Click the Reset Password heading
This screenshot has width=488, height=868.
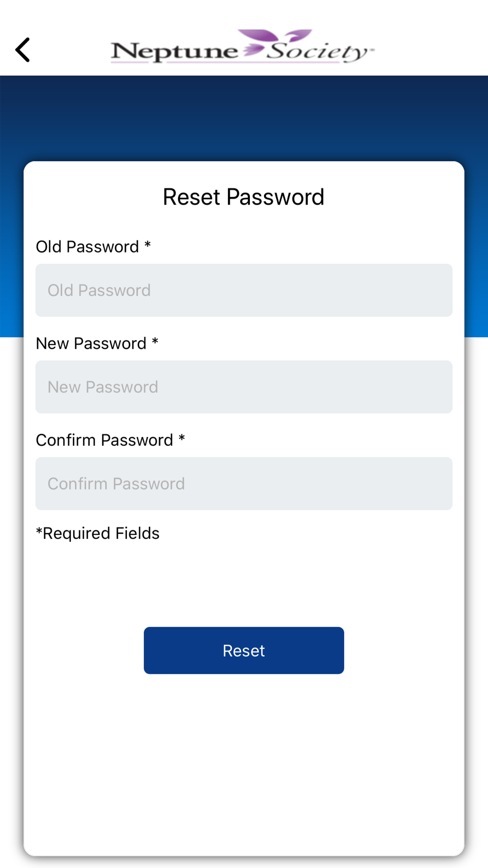[244, 197]
